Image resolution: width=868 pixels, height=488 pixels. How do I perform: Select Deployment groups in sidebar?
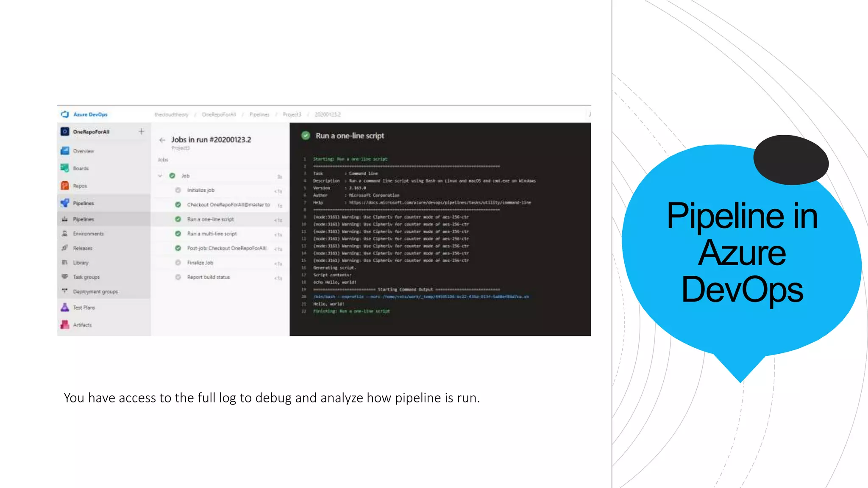[95, 291]
